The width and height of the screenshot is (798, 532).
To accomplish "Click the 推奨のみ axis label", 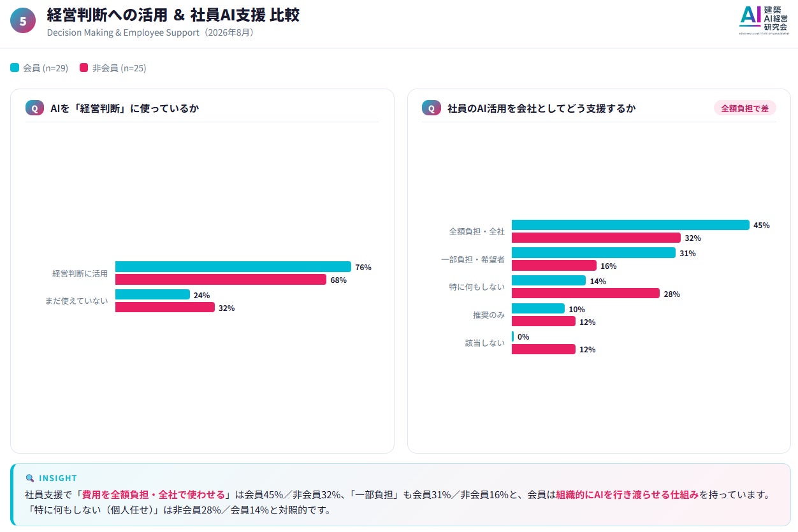I will pos(489,315).
